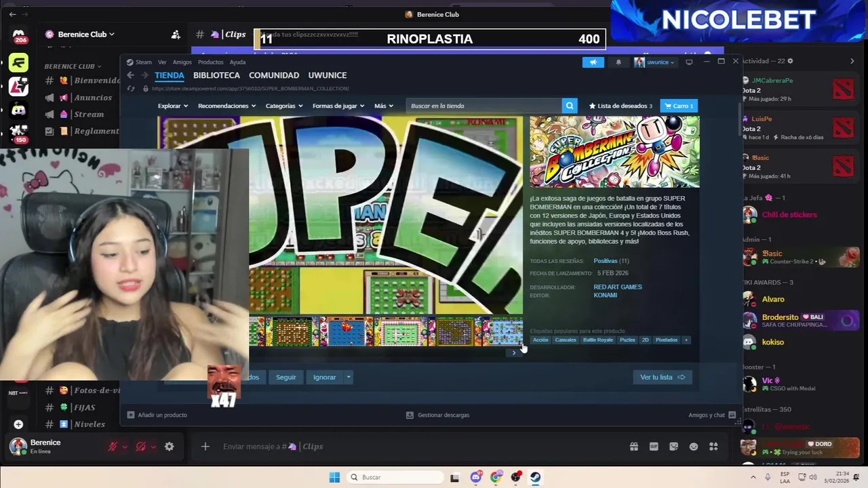
Task: Toggle Discord headphone deafen
Action: (140, 447)
